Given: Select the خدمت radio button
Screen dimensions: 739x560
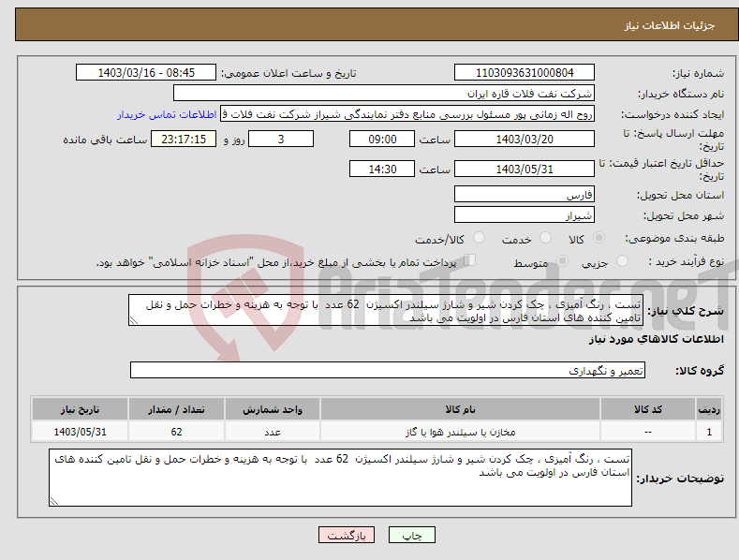Looking at the screenshot, I should pos(545,238).
